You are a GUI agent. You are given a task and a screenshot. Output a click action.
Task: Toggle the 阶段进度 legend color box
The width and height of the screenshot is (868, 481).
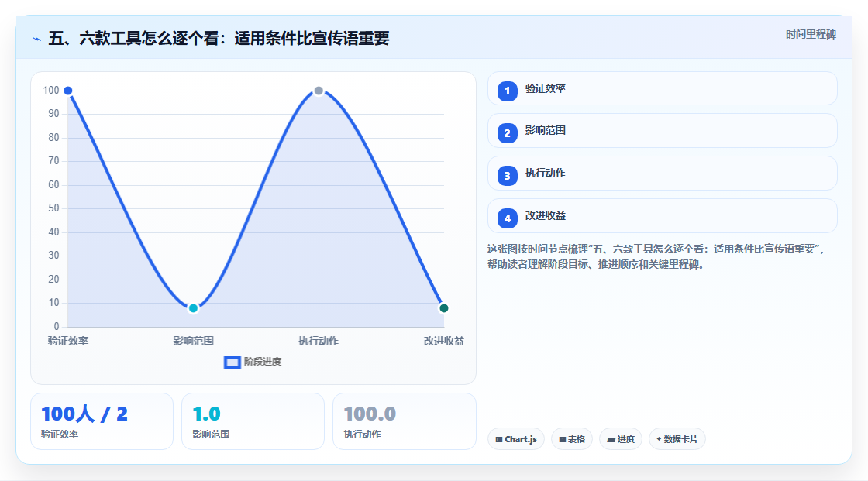(x=232, y=362)
